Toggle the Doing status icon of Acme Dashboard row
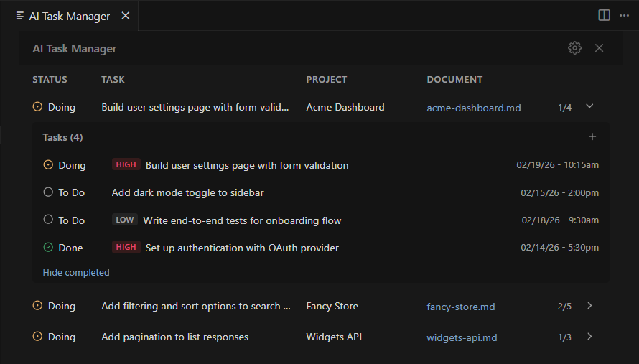639x364 pixels. [37, 107]
